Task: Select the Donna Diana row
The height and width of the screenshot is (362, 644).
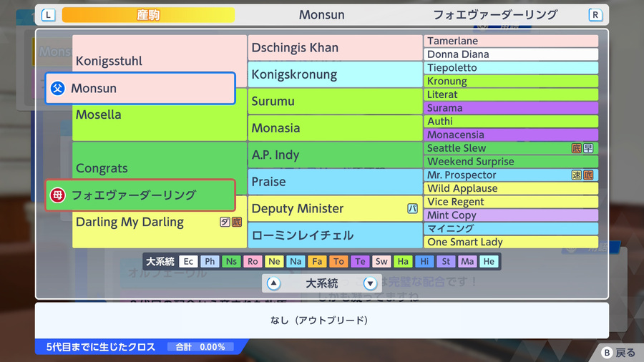Action: 511,54
